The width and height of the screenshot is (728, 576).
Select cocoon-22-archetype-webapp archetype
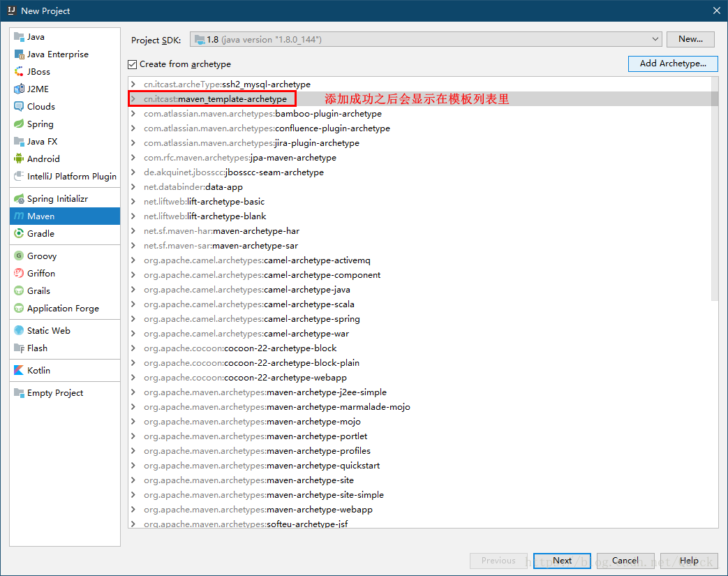(x=419, y=378)
